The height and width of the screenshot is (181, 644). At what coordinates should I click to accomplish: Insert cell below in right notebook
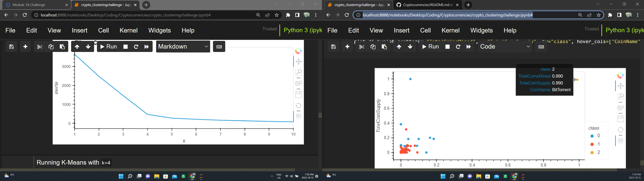pyautogui.click(x=347, y=47)
